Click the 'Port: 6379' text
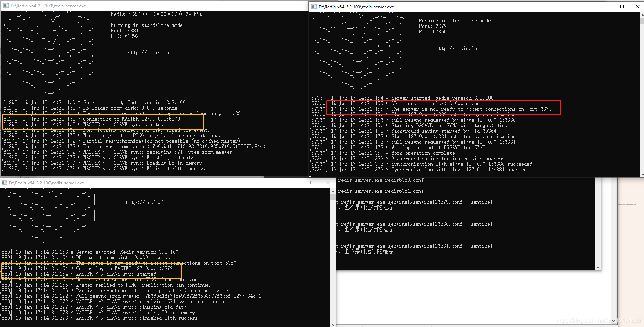644x327 pixels. (433, 26)
